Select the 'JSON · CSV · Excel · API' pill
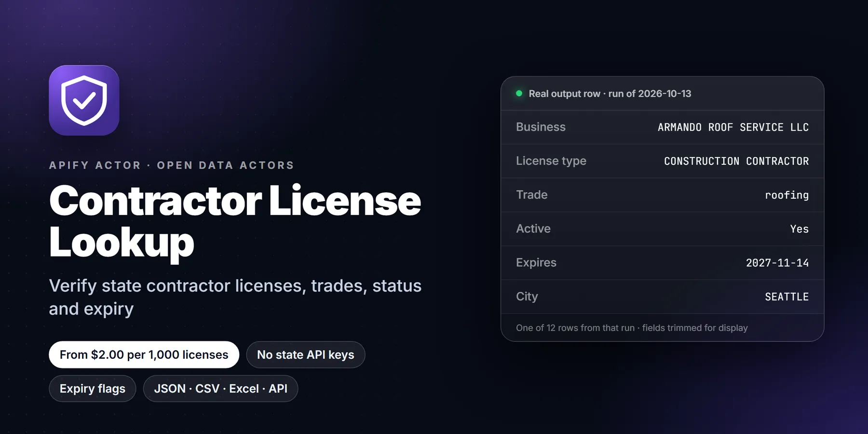This screenshot has height=434, width=868. [221, 389]
